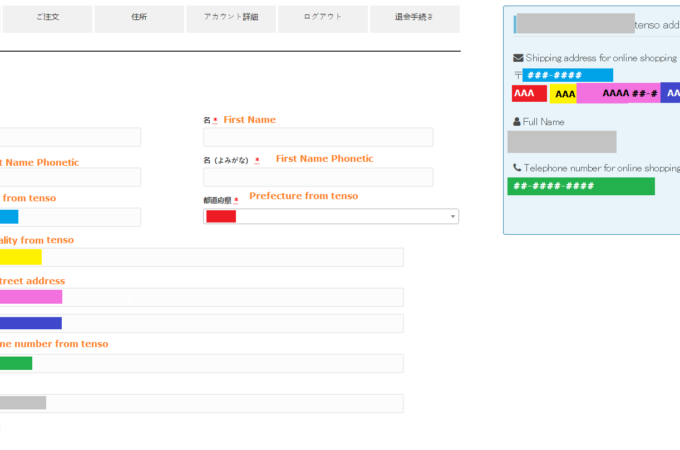Select the ログアウト tab
680x450 pixels.
(x=322, y=18)
